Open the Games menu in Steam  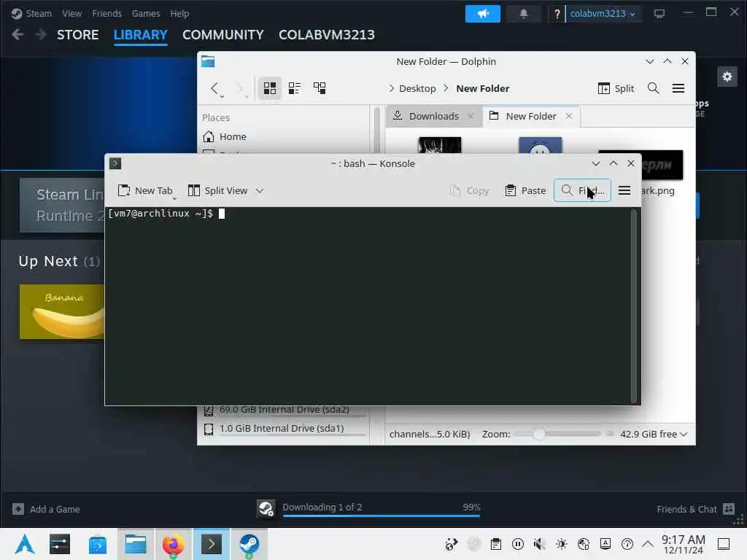coord(146,13)
